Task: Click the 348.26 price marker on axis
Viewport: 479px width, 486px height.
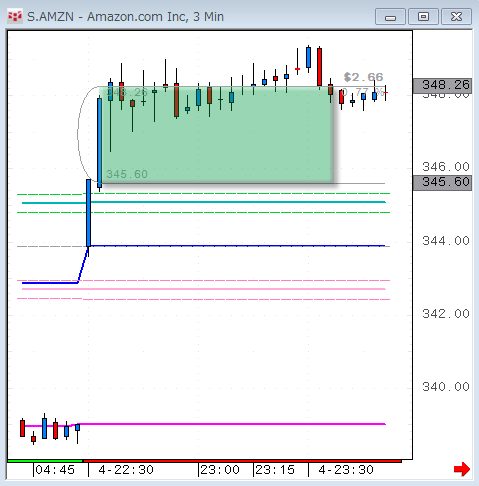Action: (x=442, y=85)
